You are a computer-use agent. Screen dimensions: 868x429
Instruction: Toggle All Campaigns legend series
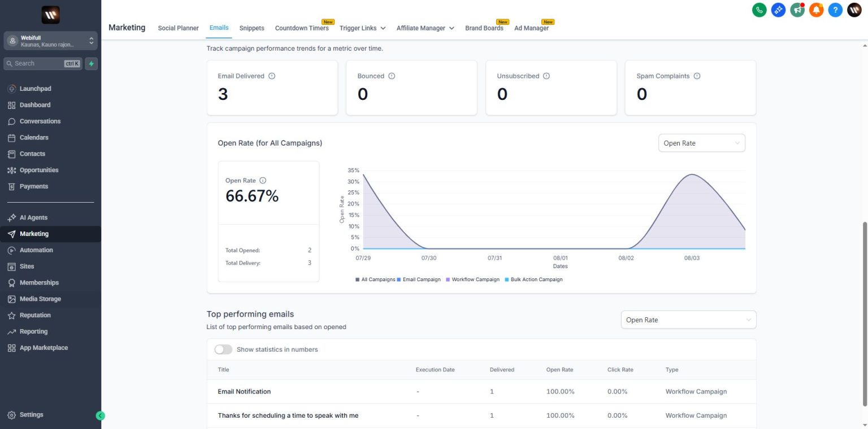click(x=375, y=279)
